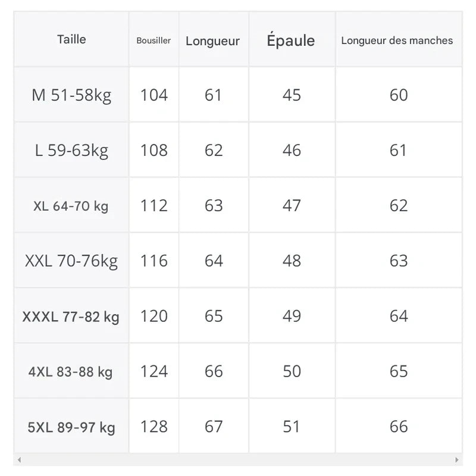This screenshot has width=476, height=476.
Task: Click the Épaule column header
Action: click(x=291, y=41)
